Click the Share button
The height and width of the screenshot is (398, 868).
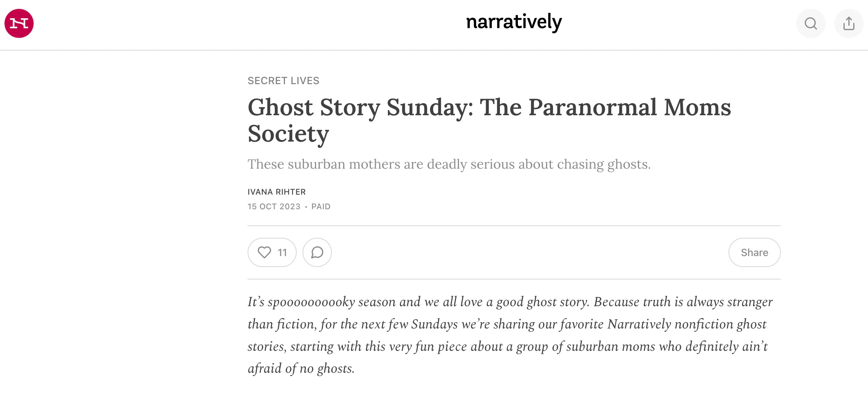click(x=754, y=252)
